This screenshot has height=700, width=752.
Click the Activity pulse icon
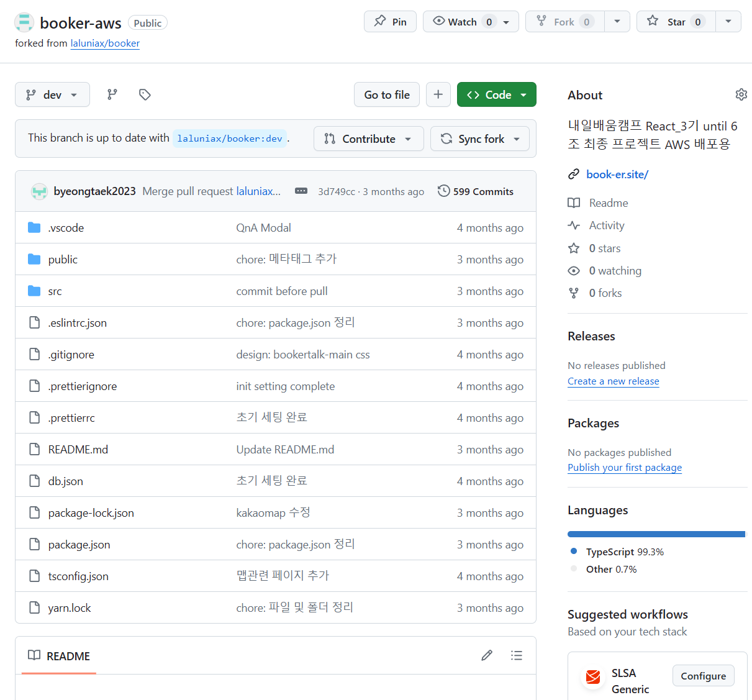(574, 225)
